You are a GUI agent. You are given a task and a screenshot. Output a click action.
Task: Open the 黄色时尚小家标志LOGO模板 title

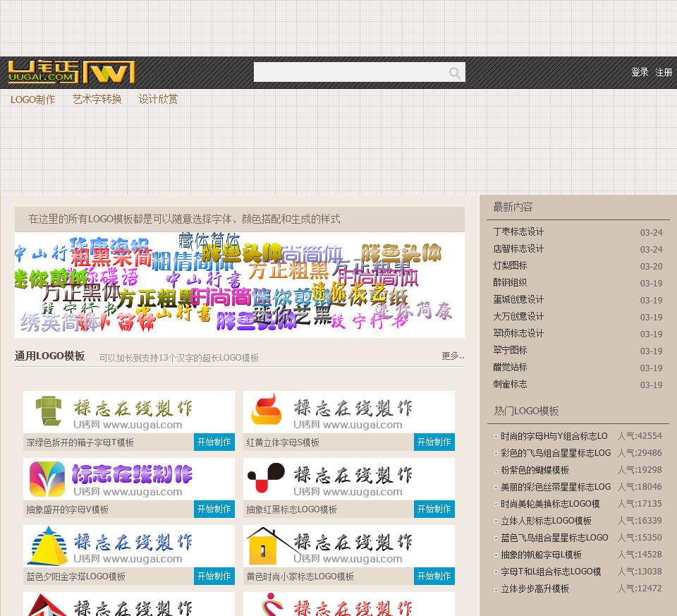pyautogui.click(x=300, y=576)
